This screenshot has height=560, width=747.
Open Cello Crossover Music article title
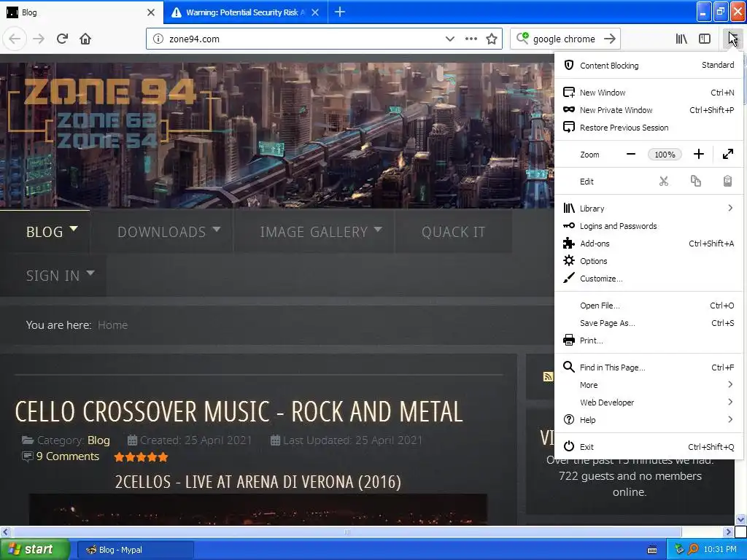239,411
